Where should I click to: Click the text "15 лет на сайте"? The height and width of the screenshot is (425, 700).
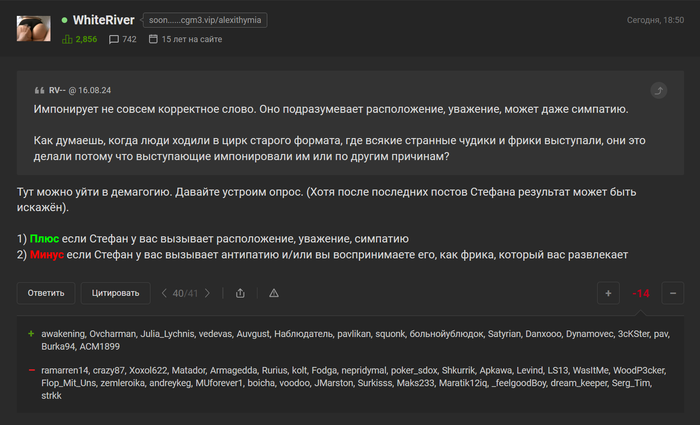click(x=192, y=39)
